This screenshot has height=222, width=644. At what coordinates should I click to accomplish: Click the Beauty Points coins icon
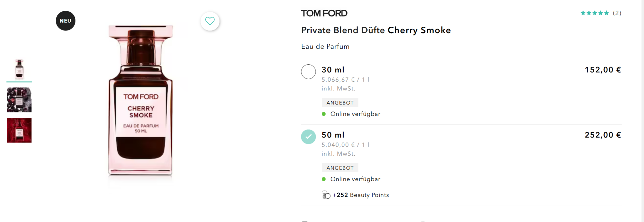[x=326, y=195]
